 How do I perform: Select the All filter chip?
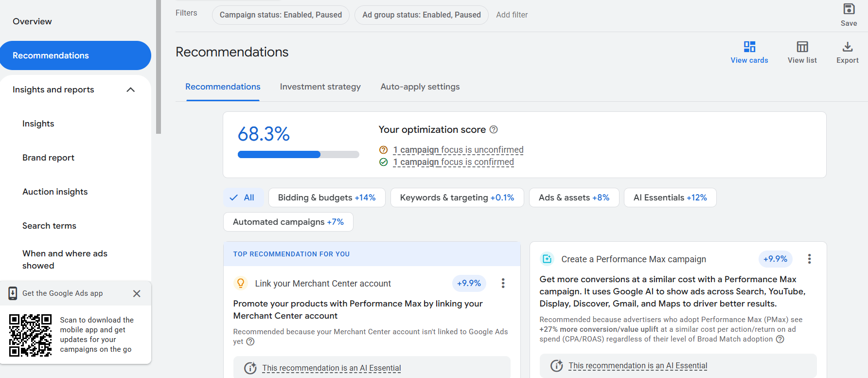(243, 198)
